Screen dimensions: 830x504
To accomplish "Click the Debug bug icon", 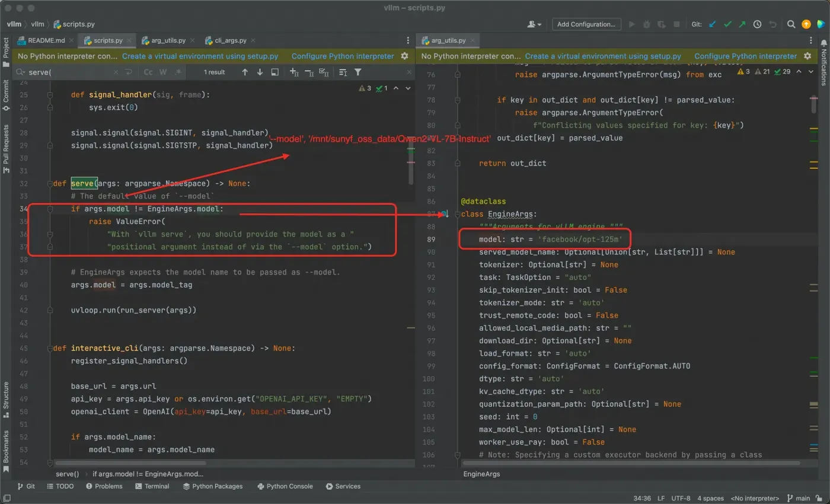I will click(x=646, y=24).
